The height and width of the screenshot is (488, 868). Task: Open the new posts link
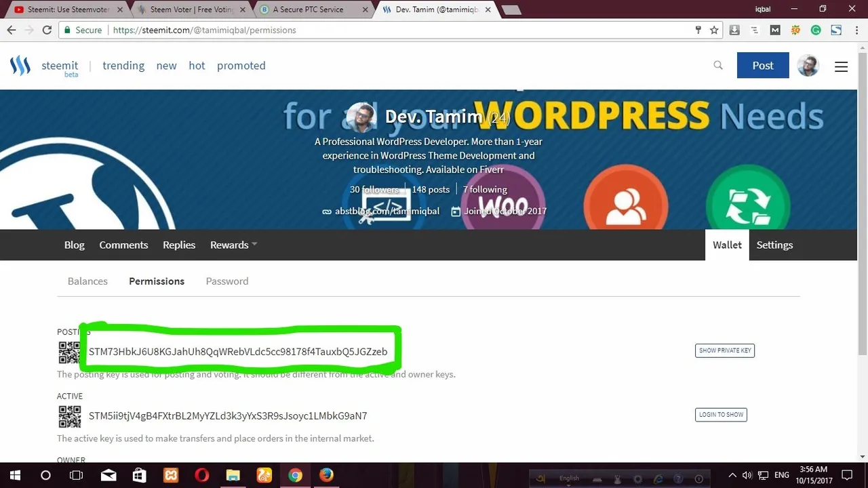click(x=166, y=66)
